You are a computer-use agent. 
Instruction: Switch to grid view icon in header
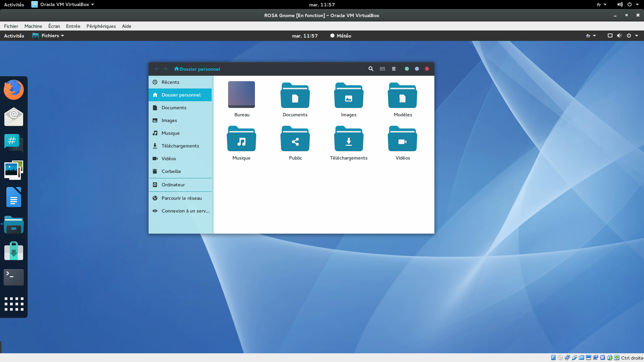coord(382,69)
